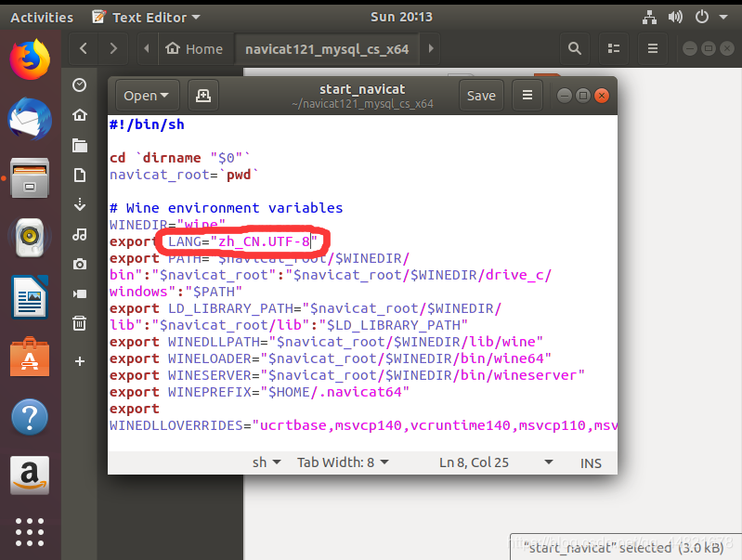The image size is (742, 560).
Task: Show all applications grid
Action: point(30,532)
